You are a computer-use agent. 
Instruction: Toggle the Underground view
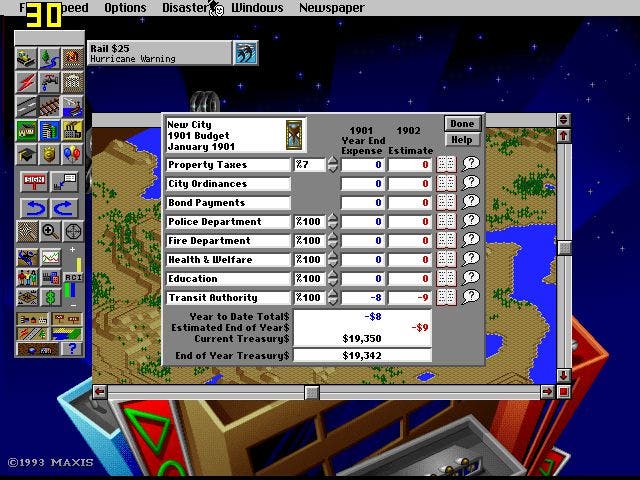click(38, 349)
